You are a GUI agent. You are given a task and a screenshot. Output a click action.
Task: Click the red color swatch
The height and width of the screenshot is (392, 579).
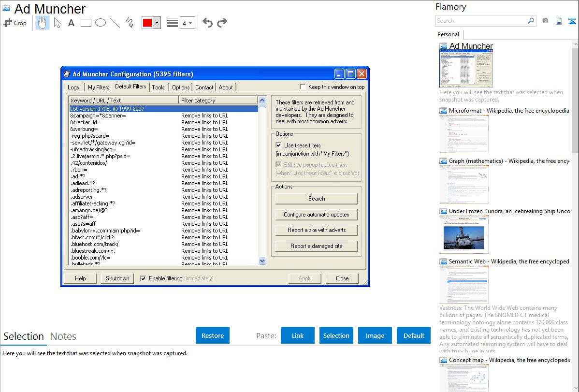coord(147,23)
